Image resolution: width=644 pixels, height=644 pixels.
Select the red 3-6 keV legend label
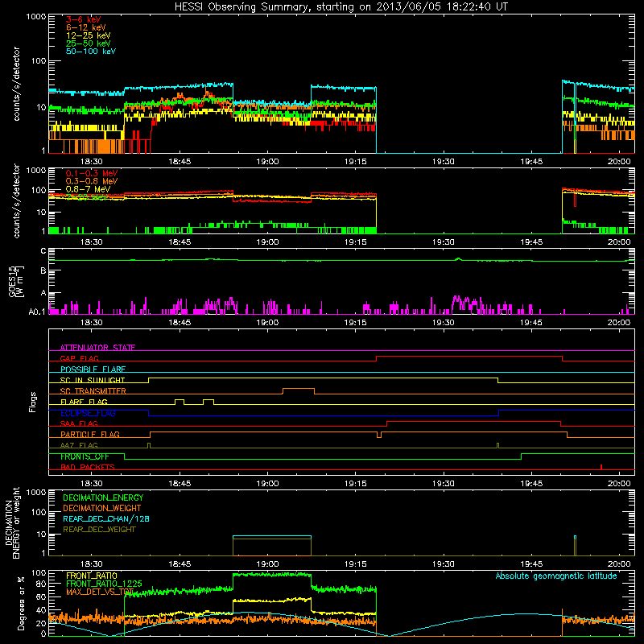(83, 19)
